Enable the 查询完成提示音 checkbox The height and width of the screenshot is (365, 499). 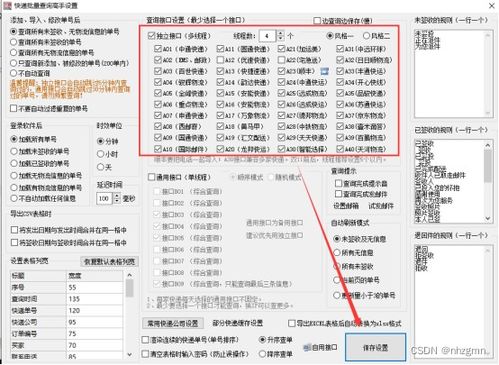click(x=338, y=183)
